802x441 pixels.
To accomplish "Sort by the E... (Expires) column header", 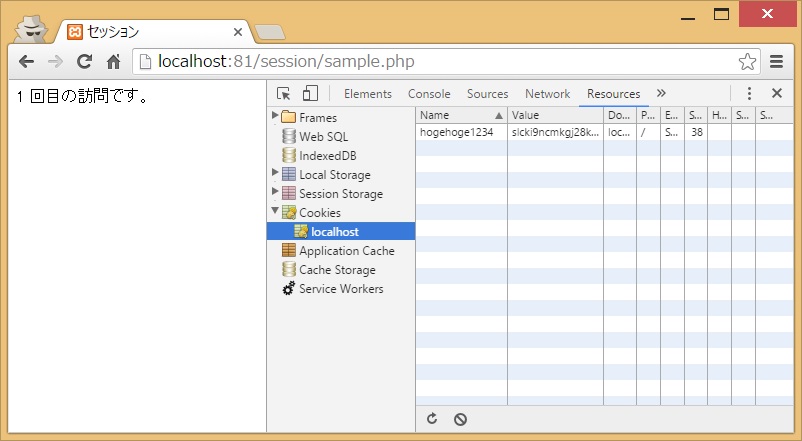I will point(672,115).
